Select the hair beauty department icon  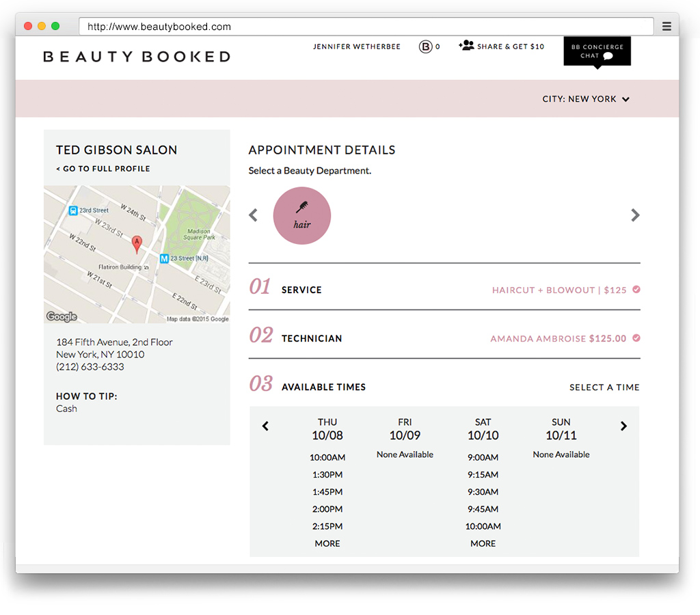[301, 215]
